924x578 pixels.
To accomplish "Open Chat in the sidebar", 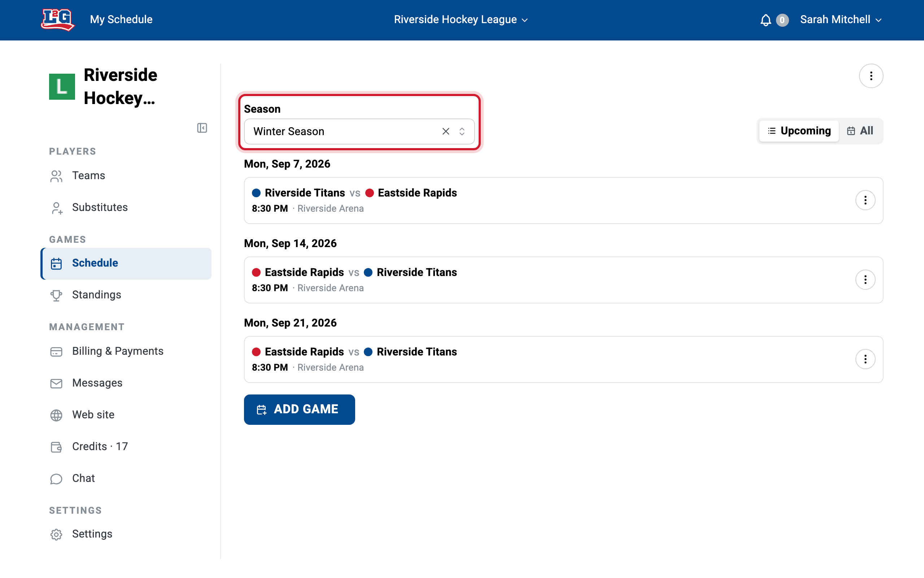I will pos(126,479).
